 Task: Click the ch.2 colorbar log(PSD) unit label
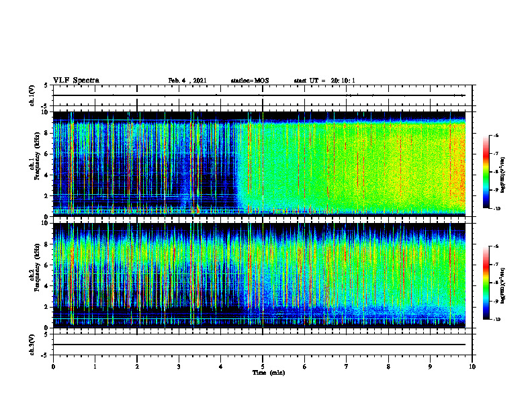point(503,285)
